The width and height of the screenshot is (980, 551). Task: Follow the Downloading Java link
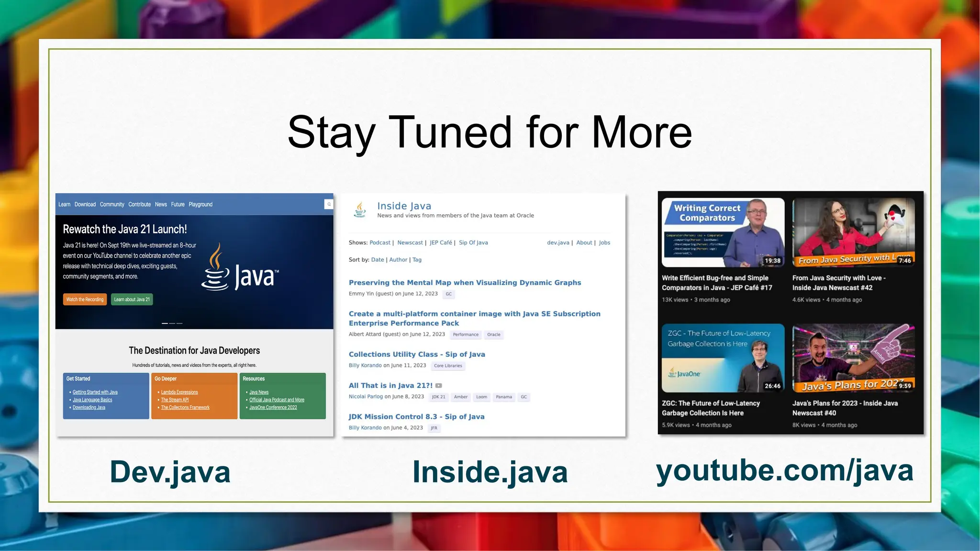pyautogui.click(x=89, y=408)
